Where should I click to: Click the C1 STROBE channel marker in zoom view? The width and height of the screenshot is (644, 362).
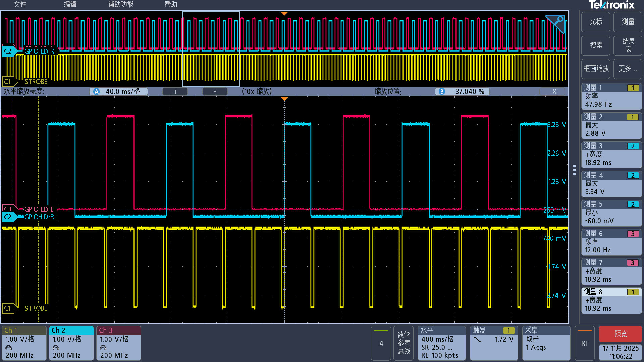tap(9, 308)
